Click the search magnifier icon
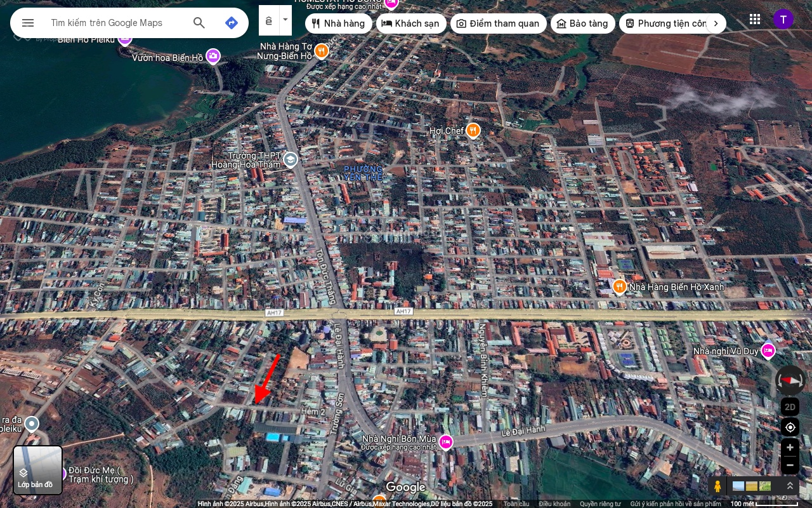This screenshot has width=812, height=508. pyautogui.click(x=199, y=23)
